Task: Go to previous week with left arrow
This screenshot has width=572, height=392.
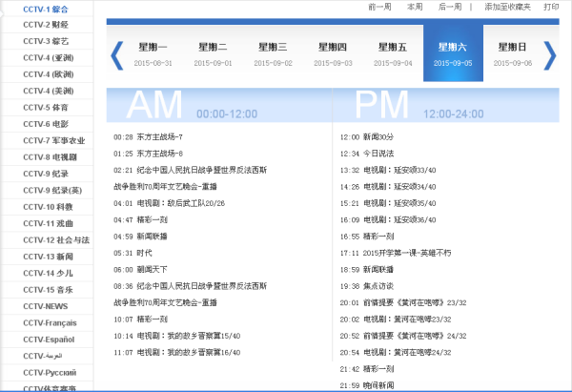Action: 116,55
